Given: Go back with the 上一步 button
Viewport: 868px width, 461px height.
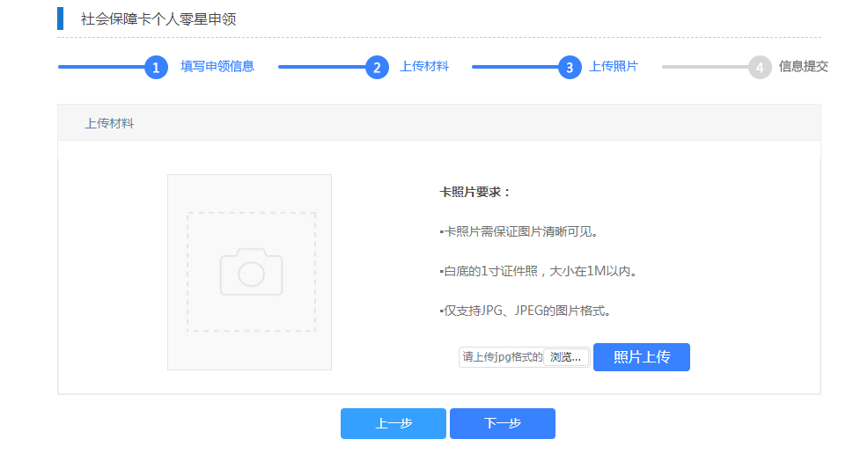Looking at the screenshot, I should click(x=393, y=423).
